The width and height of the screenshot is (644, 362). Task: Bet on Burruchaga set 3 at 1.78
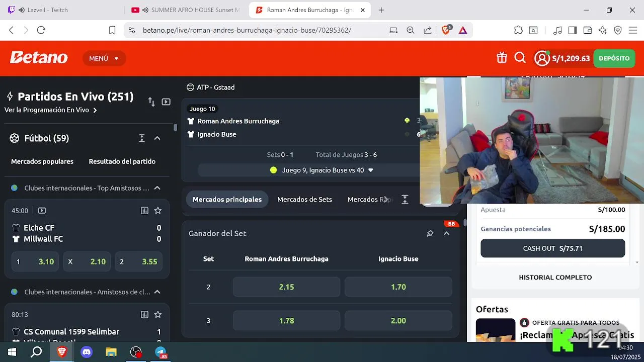pos(286,321)
